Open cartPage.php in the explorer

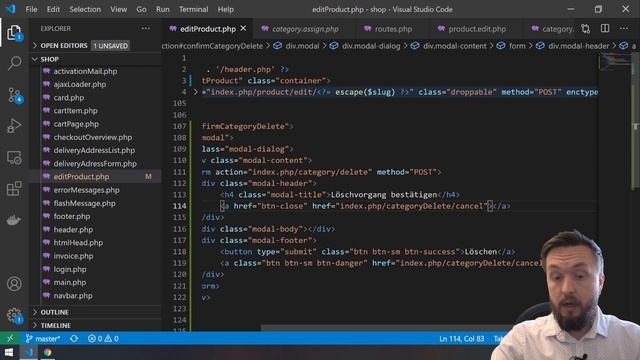76,124
